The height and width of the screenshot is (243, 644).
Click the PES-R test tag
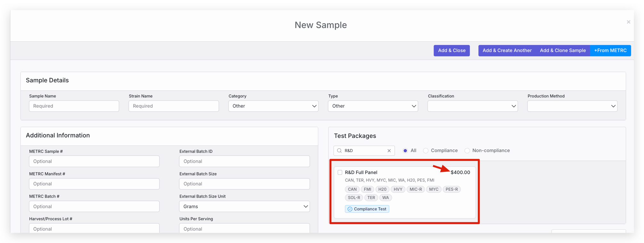pyautogui.click(x=451, y=189)
